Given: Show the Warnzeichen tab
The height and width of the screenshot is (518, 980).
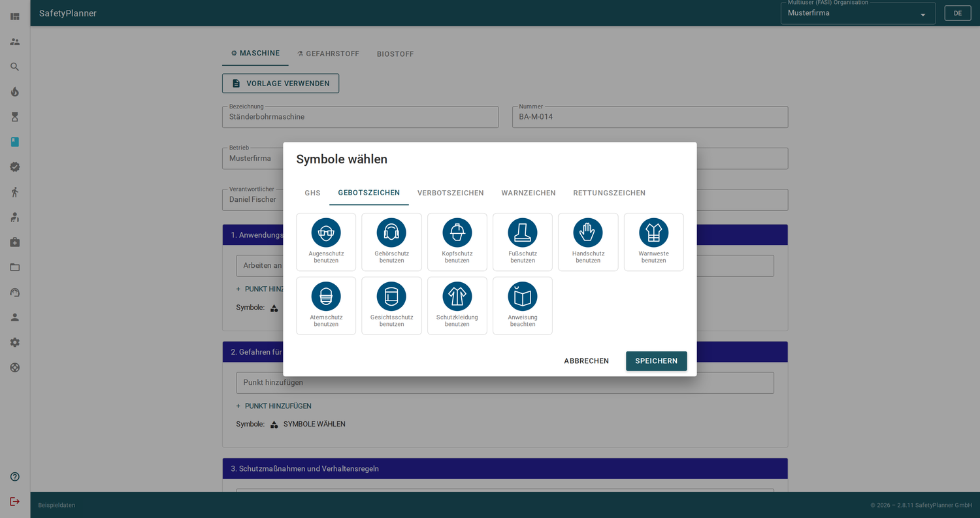Looking at the screenshot, I should (529, 193).
